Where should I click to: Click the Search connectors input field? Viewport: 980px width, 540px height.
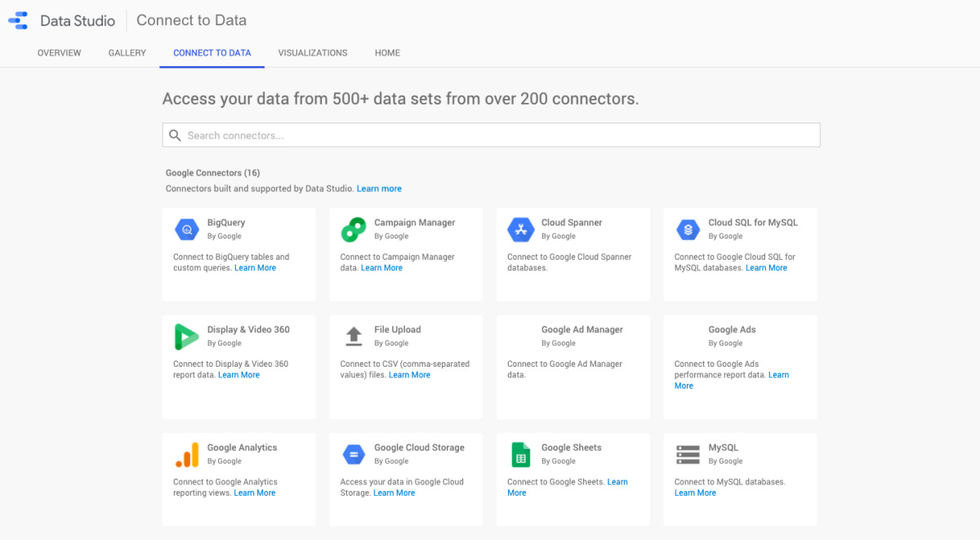[491, 136]
